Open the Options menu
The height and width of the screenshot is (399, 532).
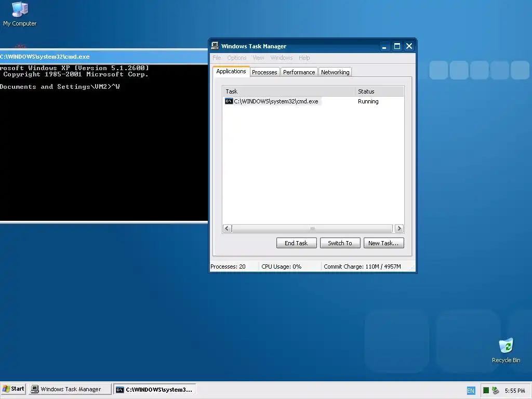(237, 58)
